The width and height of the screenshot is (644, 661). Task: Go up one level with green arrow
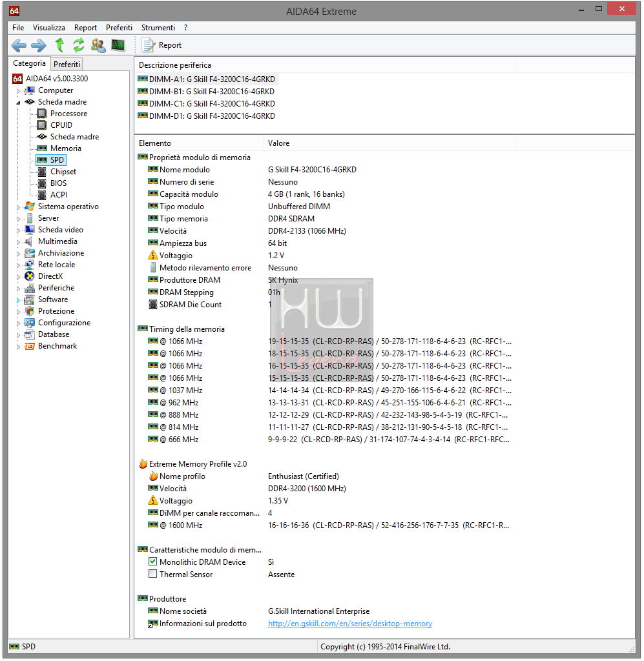coord(59,45)
